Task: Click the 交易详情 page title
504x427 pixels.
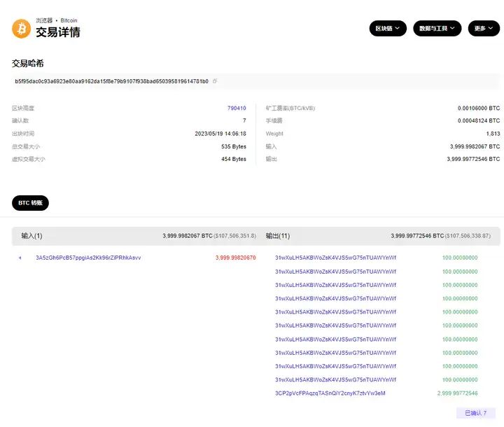Action: pyautogui.click(x=58, y=32)
